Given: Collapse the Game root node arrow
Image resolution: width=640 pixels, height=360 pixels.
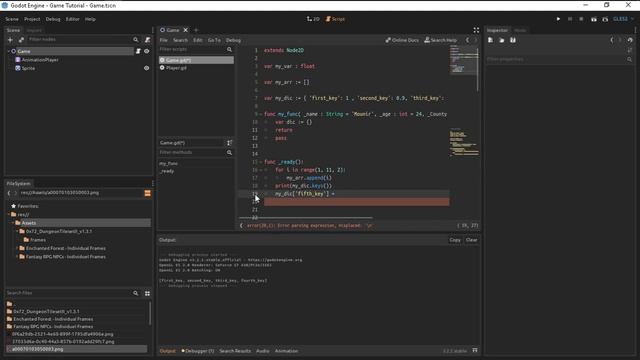Looking at the screenshot, I should [9, 51].
